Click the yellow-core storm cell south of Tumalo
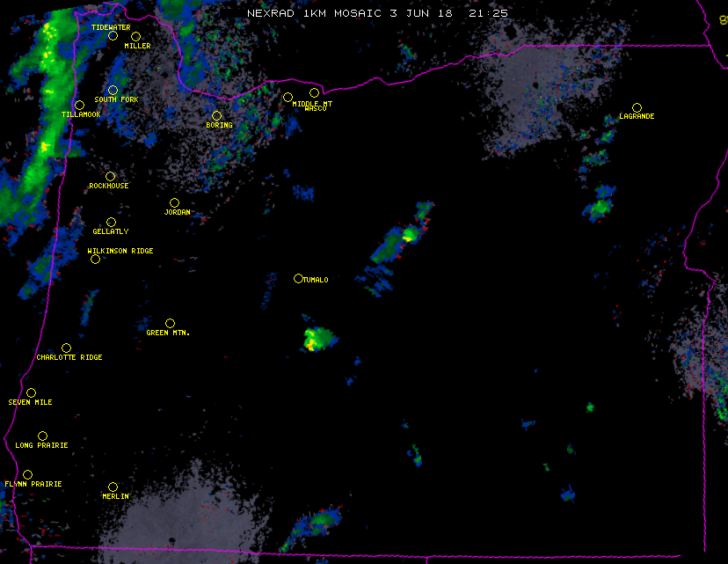Image resolution: width=728 pixels, height=564 pixels. tap(312, 341)
